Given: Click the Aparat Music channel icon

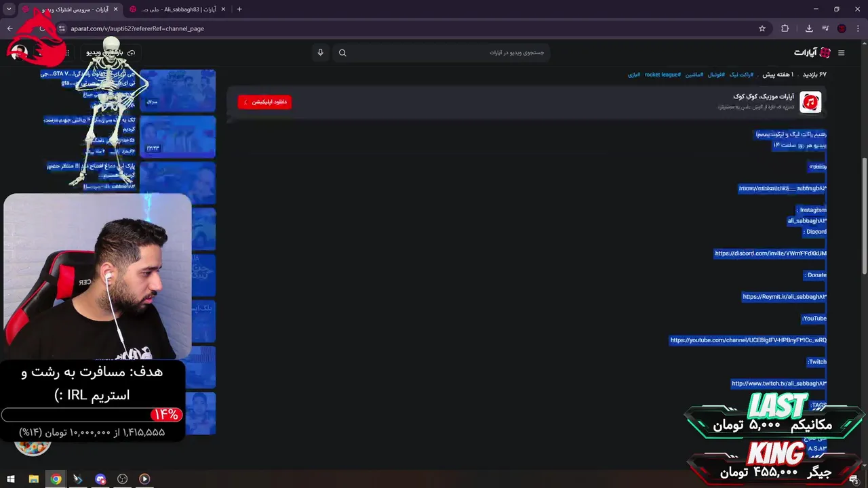Looking at the screenshot, I should pos(810,102).
